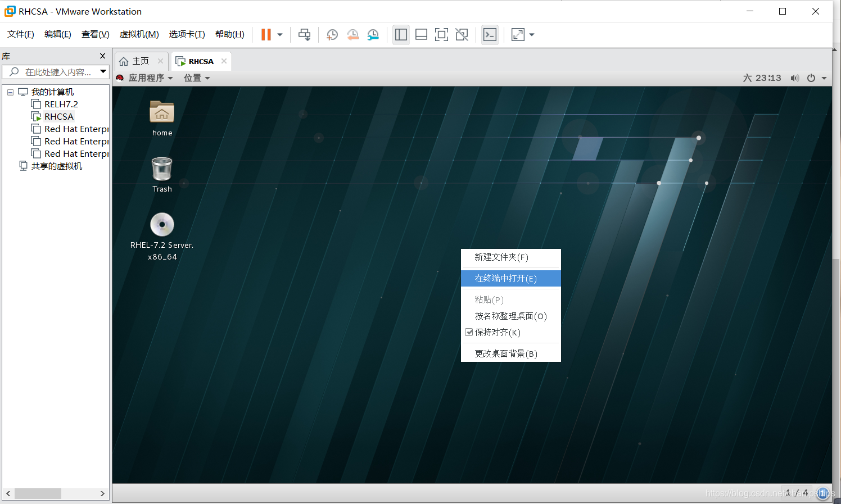841x504 pixels.
Task: Suspend the virtual machine with the pause icon
Action: click(265, 34)
